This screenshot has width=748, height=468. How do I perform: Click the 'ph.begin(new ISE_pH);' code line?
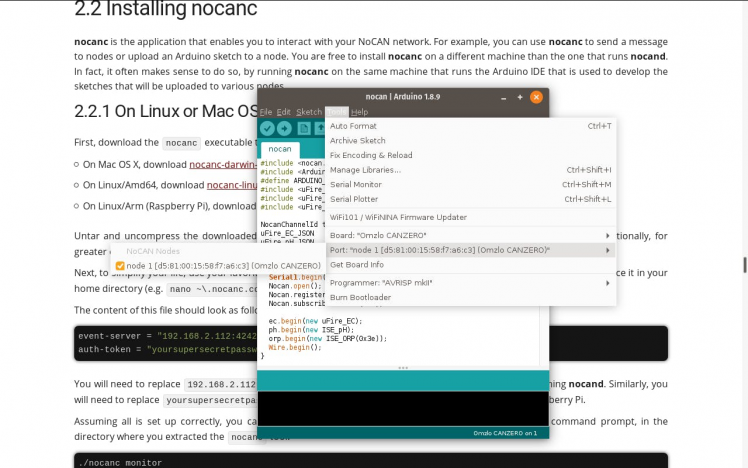(x=311, y=330)
